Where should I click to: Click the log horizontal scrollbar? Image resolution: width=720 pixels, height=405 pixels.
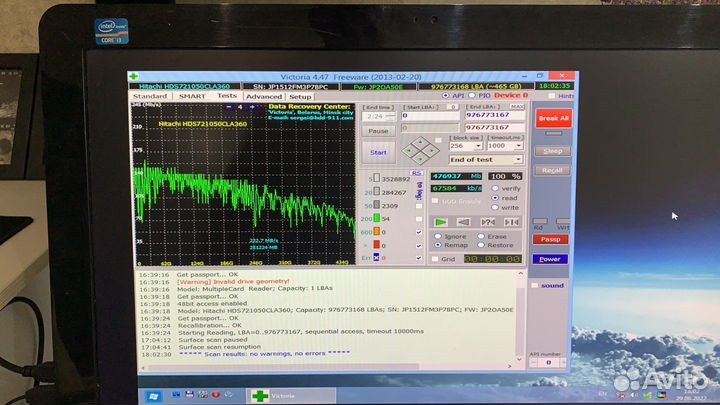click(326, 367)
